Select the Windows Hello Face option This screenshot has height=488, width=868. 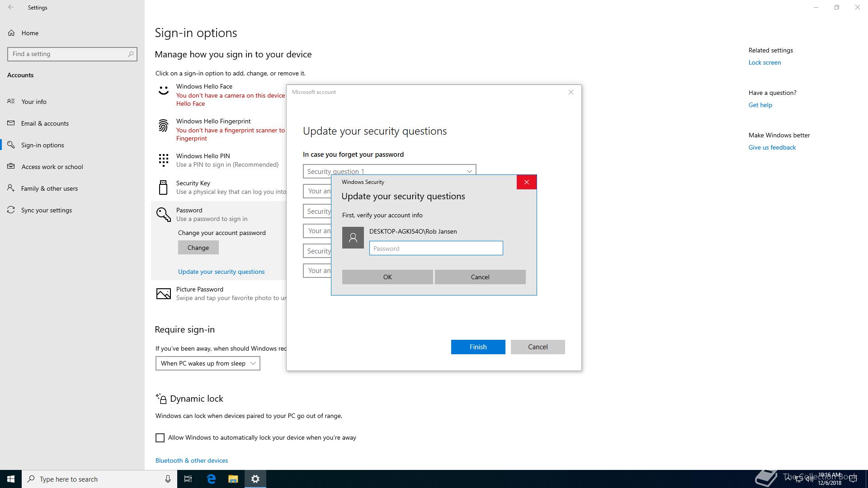click(219, 95)
